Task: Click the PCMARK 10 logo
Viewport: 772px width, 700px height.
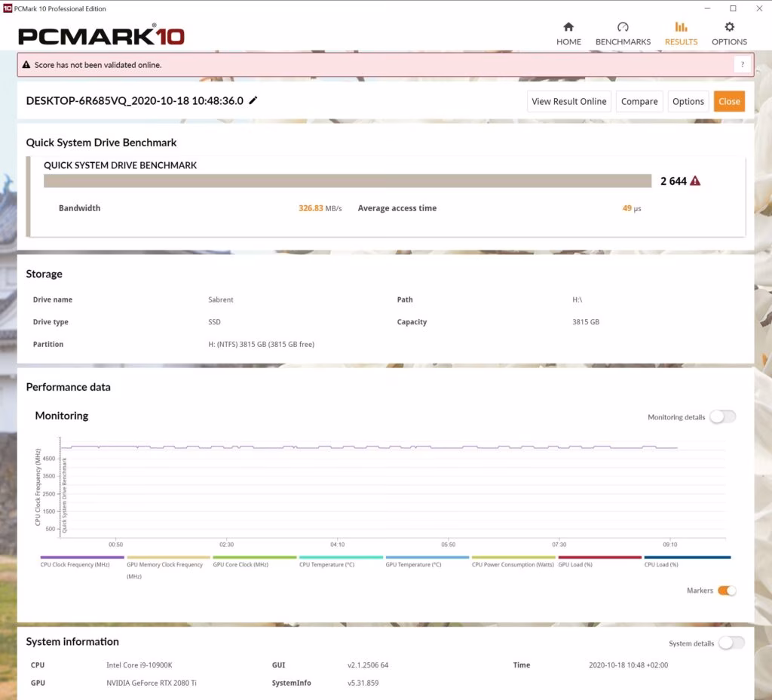Action: [x=101, y=35]
